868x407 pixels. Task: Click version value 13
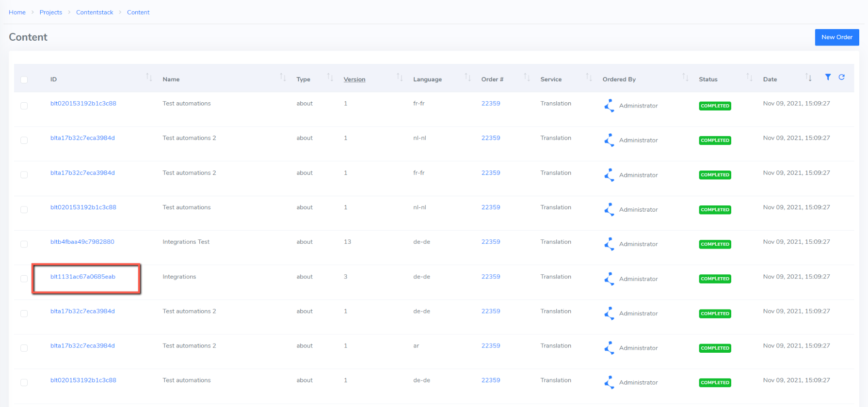pyautogui.click(x=347, y=242)
